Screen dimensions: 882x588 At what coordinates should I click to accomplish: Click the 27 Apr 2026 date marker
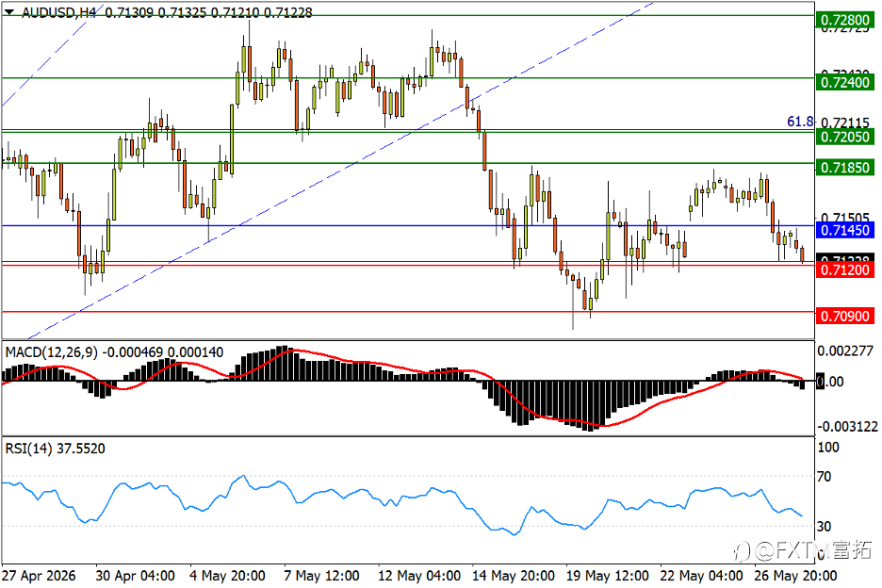point(39,576)
